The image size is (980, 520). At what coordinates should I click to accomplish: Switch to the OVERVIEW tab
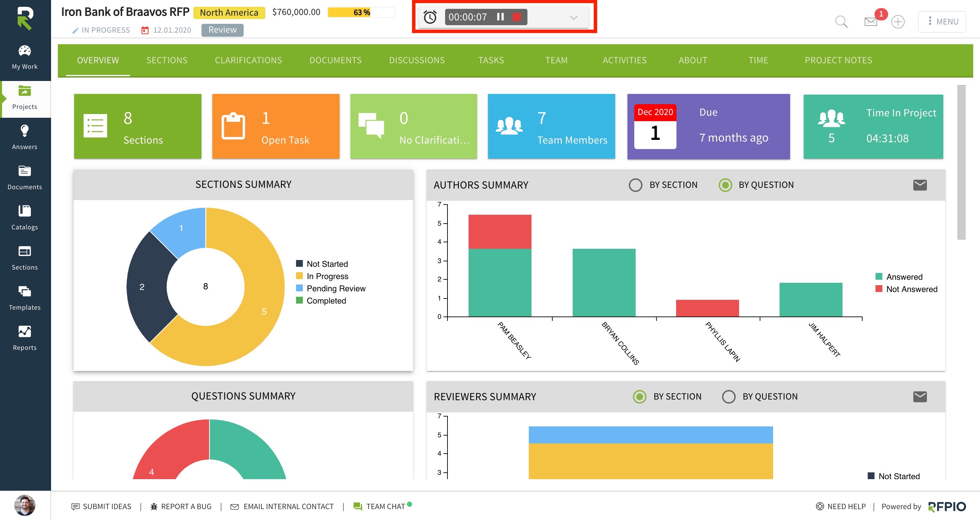point(98,60)
